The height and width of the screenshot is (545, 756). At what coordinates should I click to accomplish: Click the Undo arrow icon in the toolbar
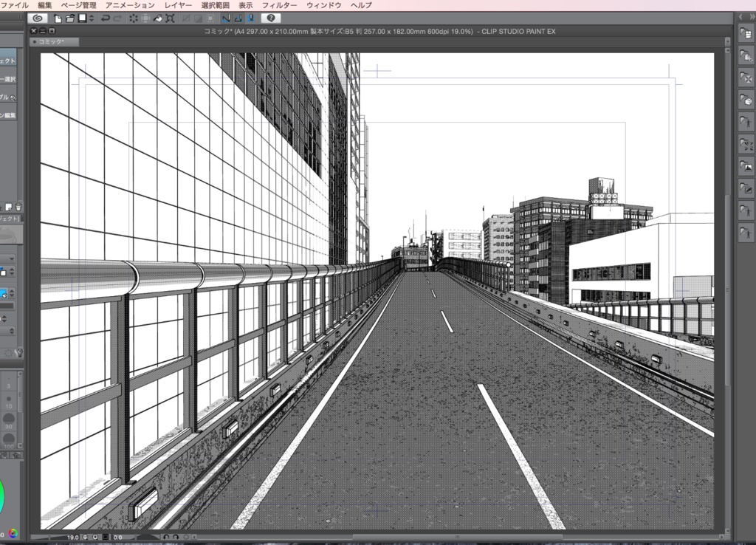coord(104,18)
